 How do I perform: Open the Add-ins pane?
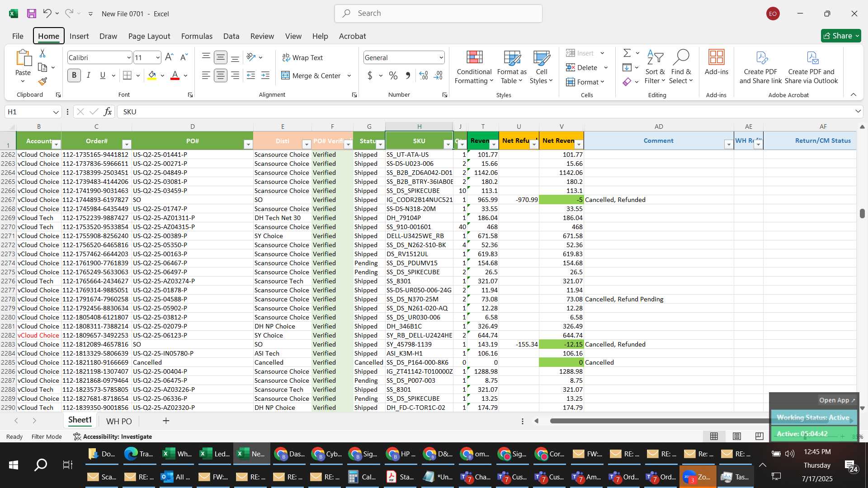click(716, 62)
